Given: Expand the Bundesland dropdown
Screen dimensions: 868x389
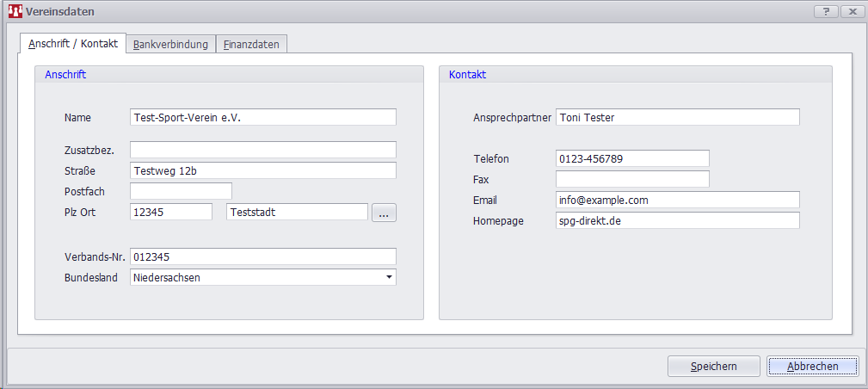Looking at the screenshot, I should tap(389, 277).
